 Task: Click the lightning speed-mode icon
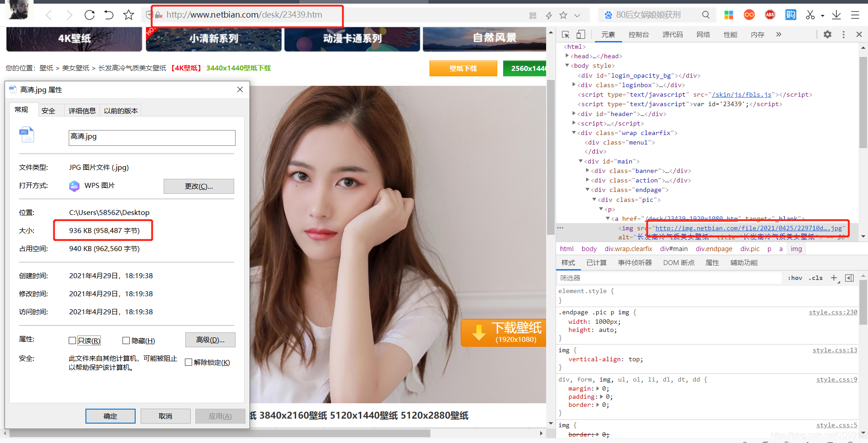point(549,15)
